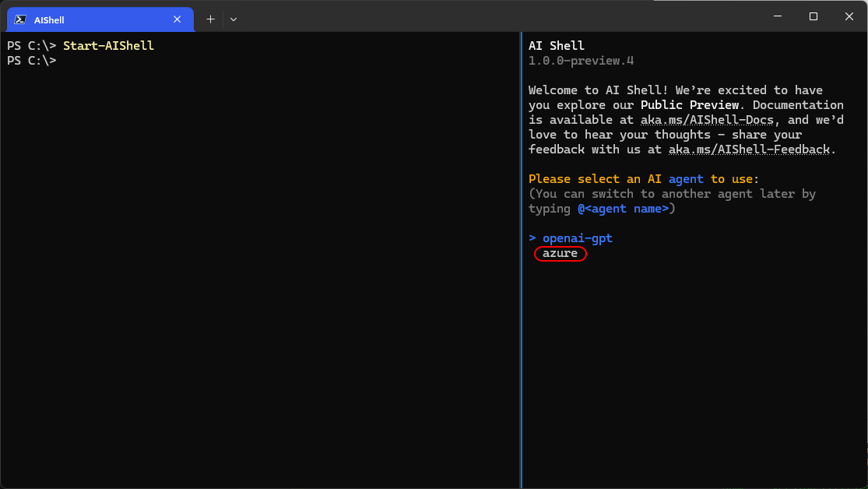Open the new tab profile dropdown
Screen dimensions: 868x489
click(234, 19)
